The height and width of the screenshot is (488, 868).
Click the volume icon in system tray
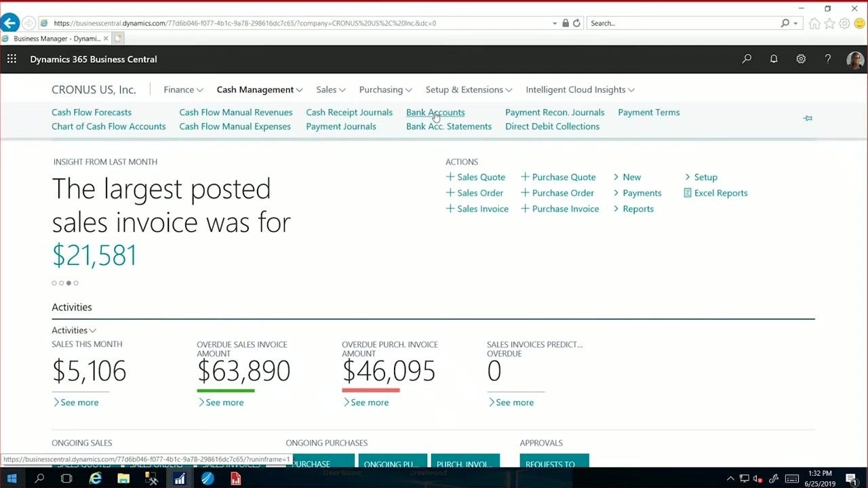pos(759,479)
